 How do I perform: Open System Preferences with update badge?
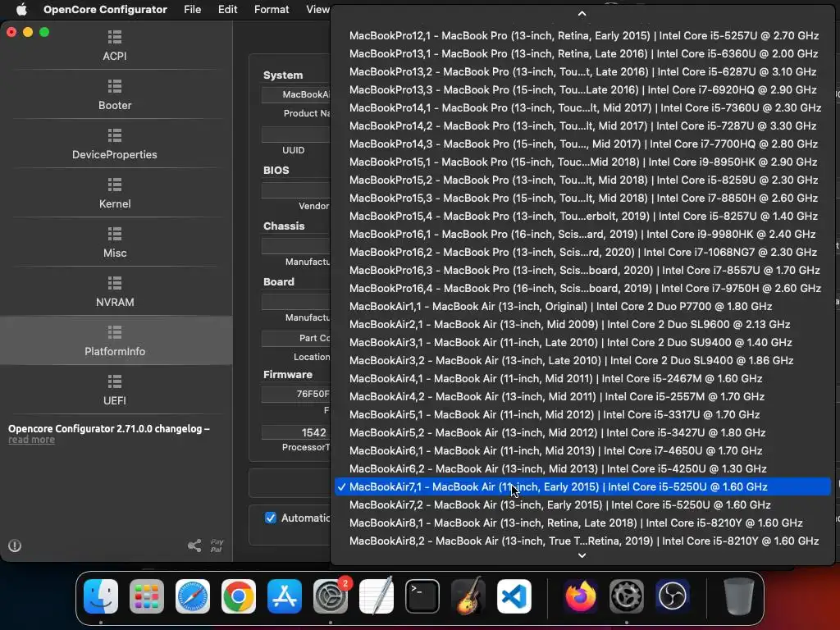[x=331, y=596]
